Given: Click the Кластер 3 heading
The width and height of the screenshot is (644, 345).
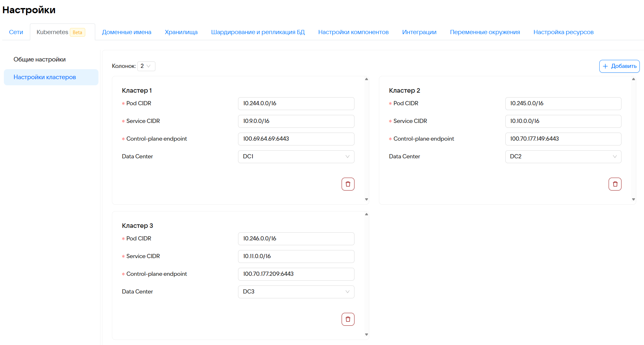Looking at the screenshot, I should [x=137, y=226].
